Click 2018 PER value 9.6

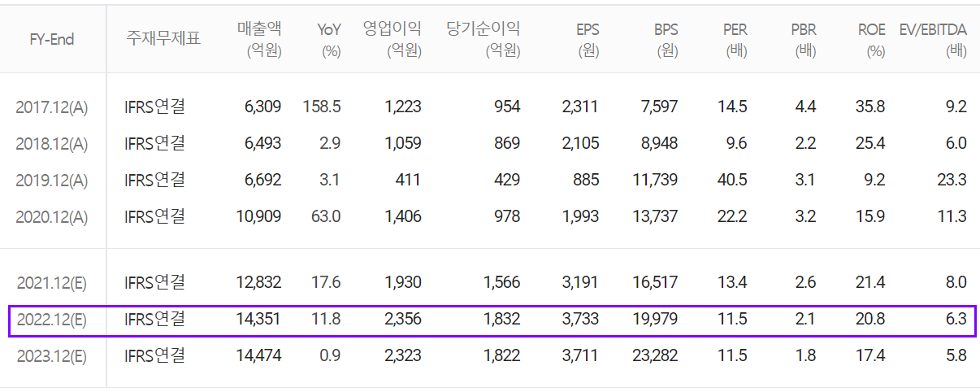pyautogui.click(x=736, y=143)
